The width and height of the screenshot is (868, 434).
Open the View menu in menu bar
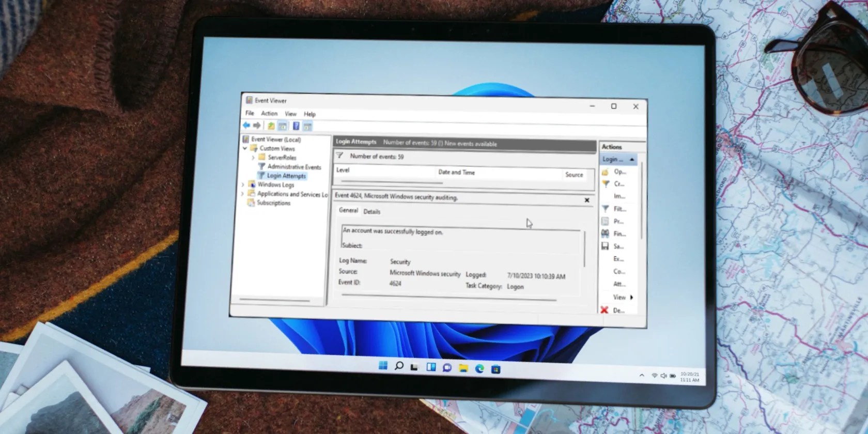[290, 114]
